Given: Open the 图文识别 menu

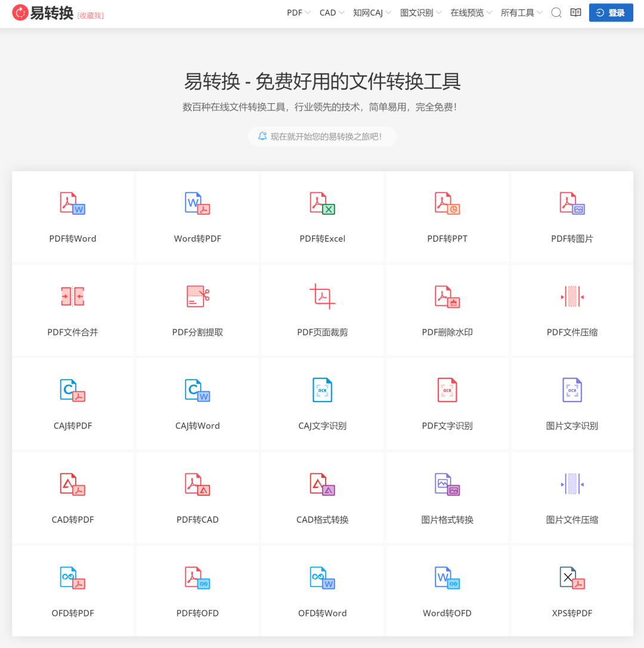Looking at the screenshot, I should point(420,13).
